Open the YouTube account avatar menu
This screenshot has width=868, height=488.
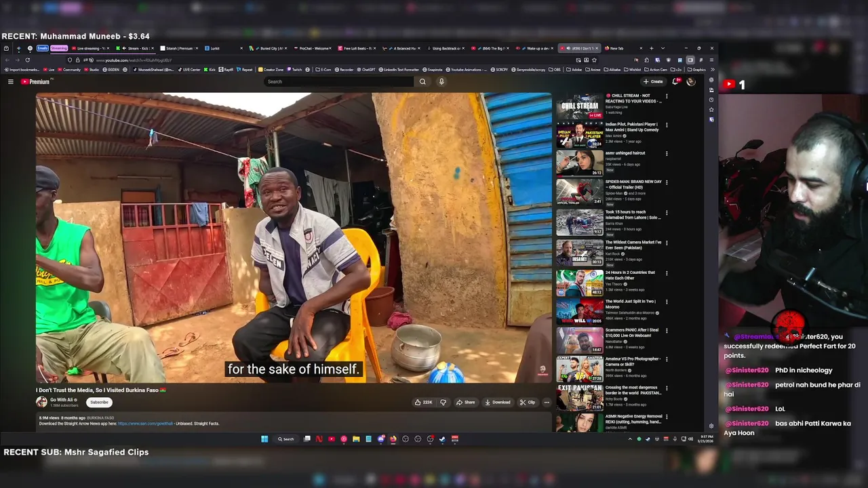point(691,81)
